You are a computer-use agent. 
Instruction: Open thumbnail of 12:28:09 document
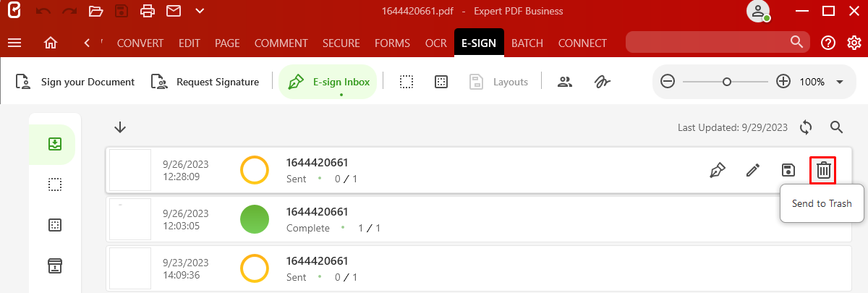click(x=130, y=171)
